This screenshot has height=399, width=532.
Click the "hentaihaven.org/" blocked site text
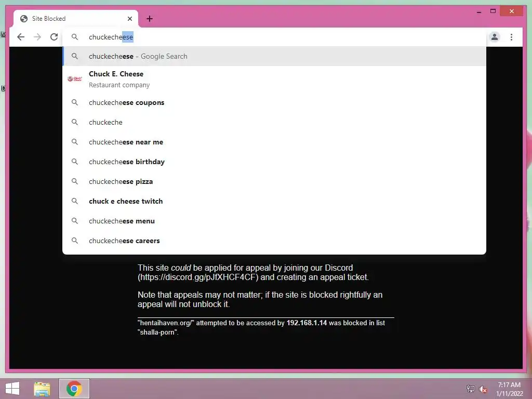click(166, 323)
